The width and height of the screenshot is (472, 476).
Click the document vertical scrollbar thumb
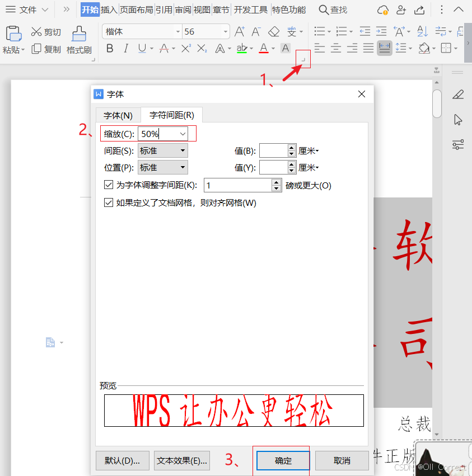coord(437,103)
